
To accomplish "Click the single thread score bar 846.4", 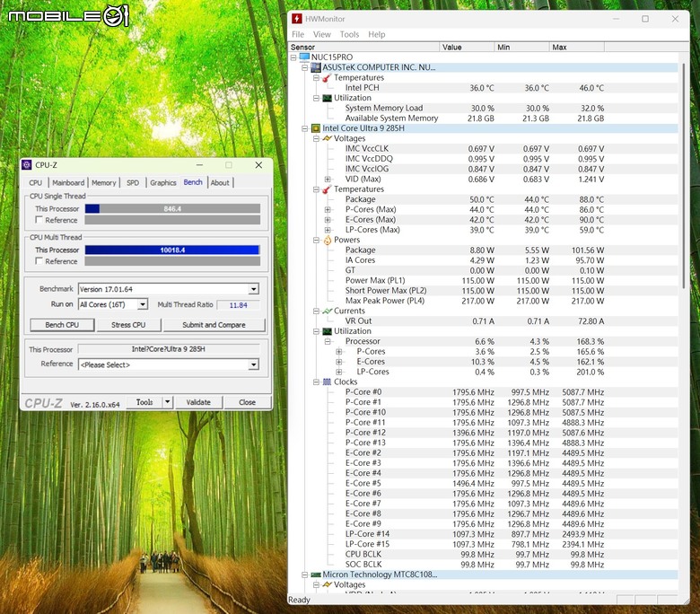I will tap(172, 208).
